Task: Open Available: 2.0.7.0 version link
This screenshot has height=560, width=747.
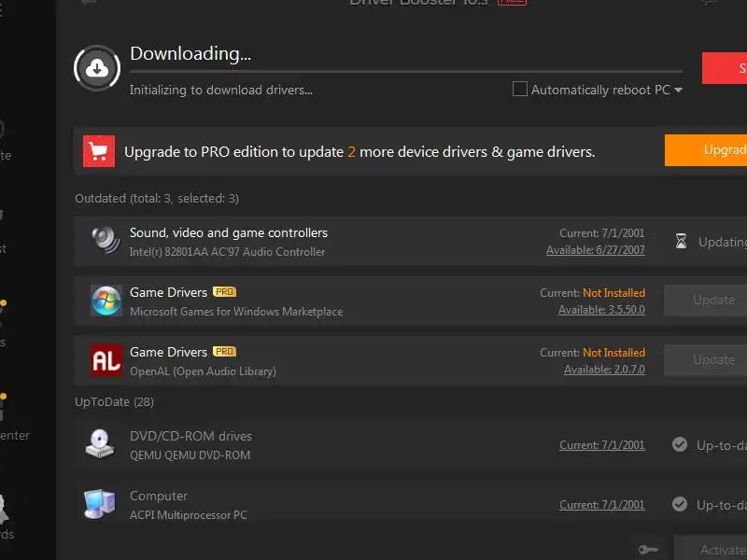Action: tap(604, 370)
